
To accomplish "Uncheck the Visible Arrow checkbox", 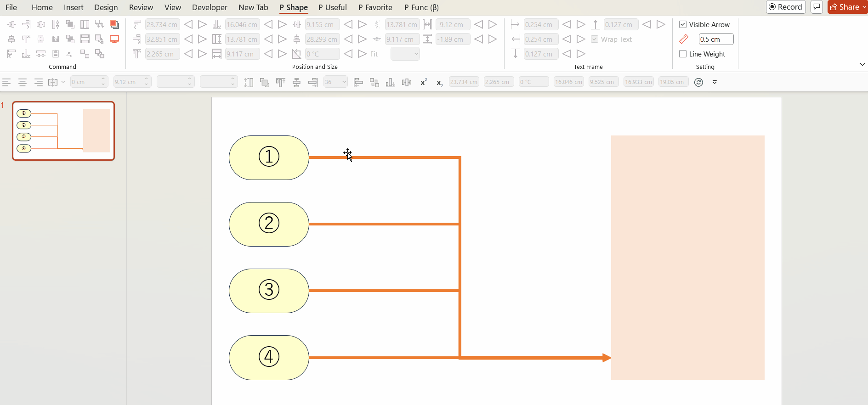I will pos(683,24).
